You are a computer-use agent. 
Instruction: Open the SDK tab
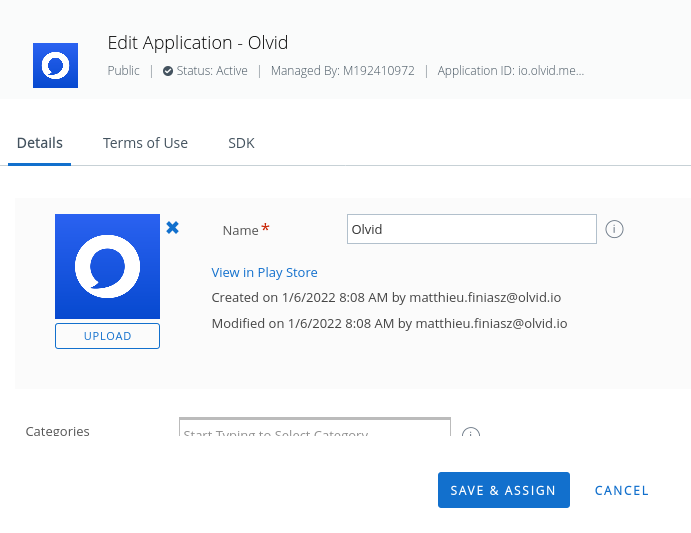(x=241, y=143)
